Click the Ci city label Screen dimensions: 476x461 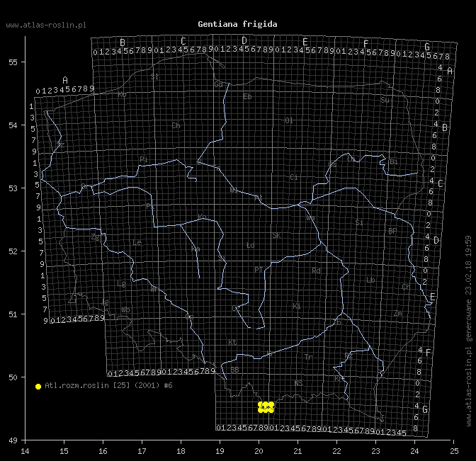[x=294, y=177]
